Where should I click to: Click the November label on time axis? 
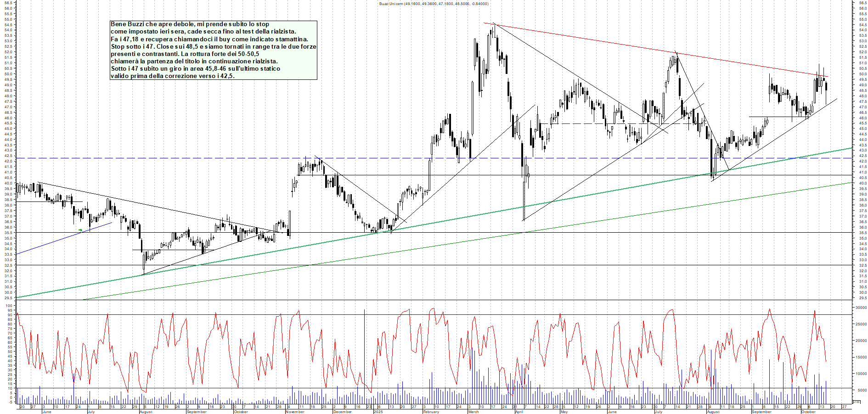coord(295,412)
